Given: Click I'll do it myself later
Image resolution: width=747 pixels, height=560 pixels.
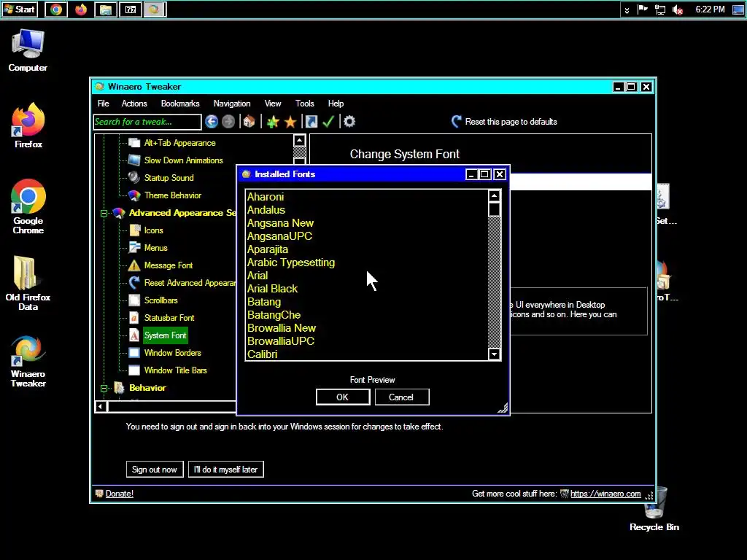Looking at the screenshot, I should coord(226,470).
